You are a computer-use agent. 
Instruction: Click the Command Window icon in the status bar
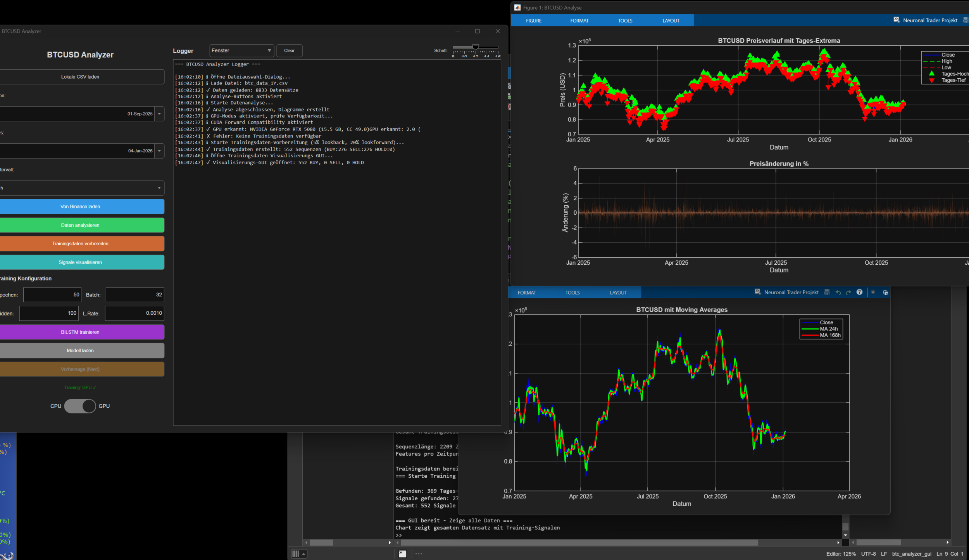click(x=402, y=554)
